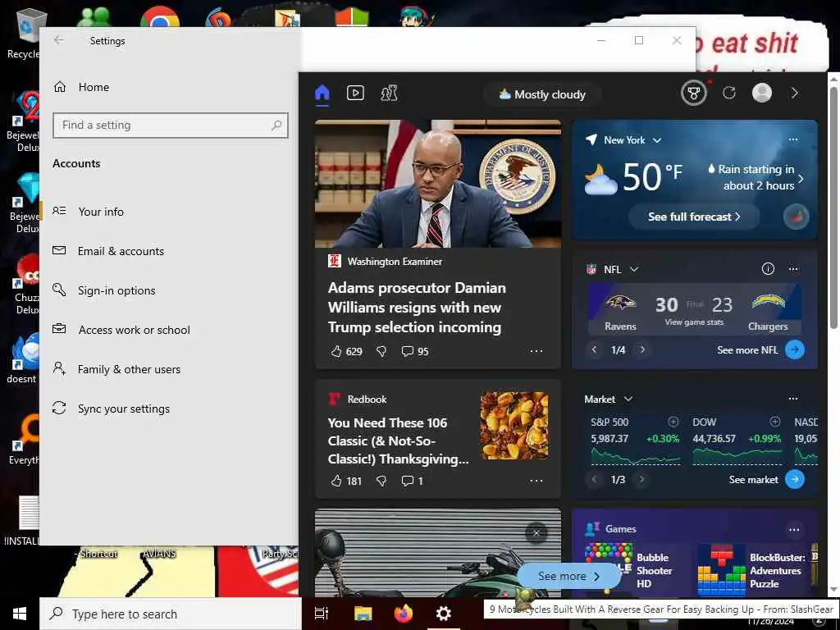The image size is (840, 630).
Task: Open weather card more options menu
Action: [x=793, y=139]
